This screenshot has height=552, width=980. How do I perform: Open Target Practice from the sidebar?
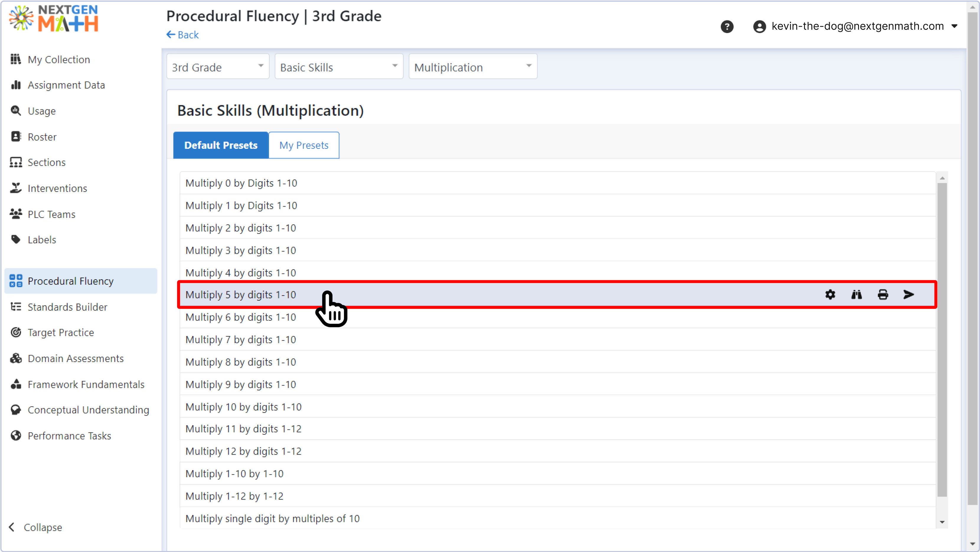61,333
